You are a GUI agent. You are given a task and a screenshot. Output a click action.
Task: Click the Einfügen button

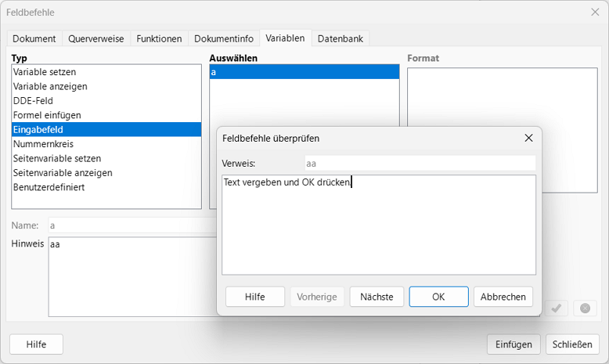pos(514,344)
